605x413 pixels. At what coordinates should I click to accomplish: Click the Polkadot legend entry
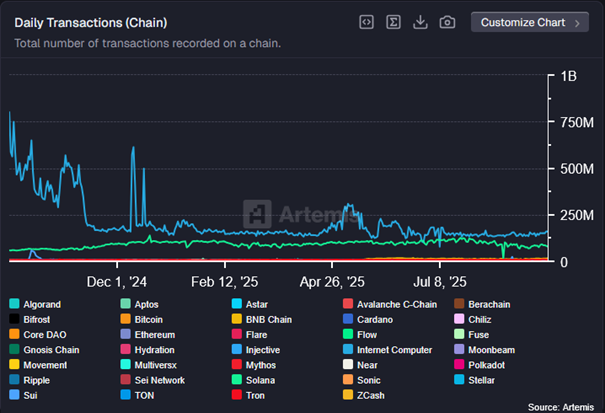(x=479, y=365)
